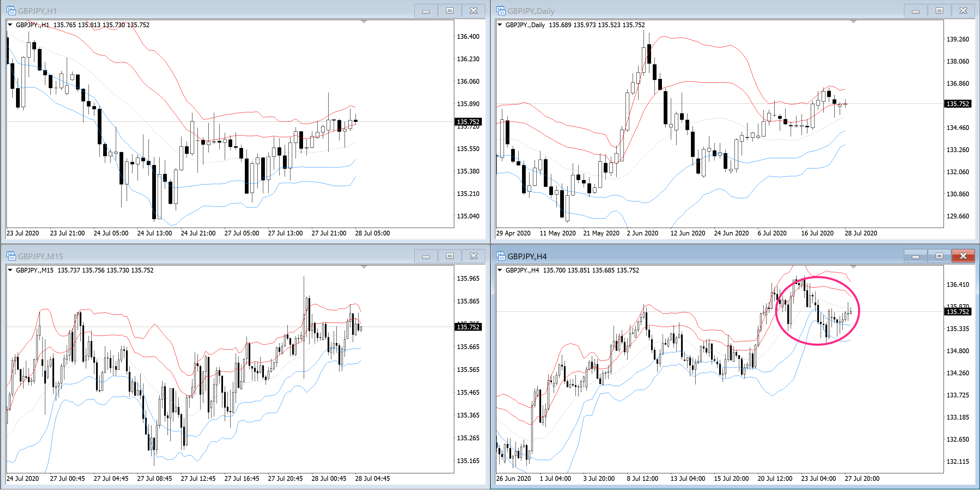
Task: Click the GBPJPY,M15 chart window icon
Action: coord(11,256)
